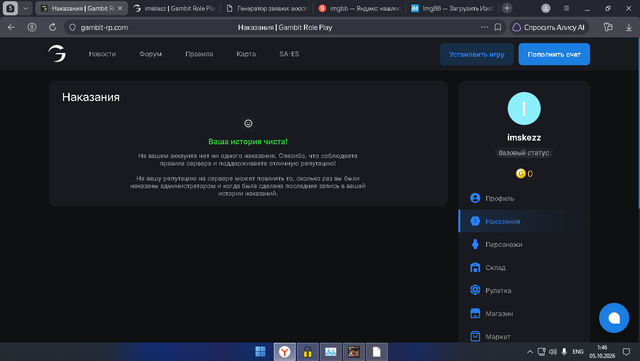Click the imskezz username text
This screenshot has height=361, width=640.
click(x=524, y=138)
